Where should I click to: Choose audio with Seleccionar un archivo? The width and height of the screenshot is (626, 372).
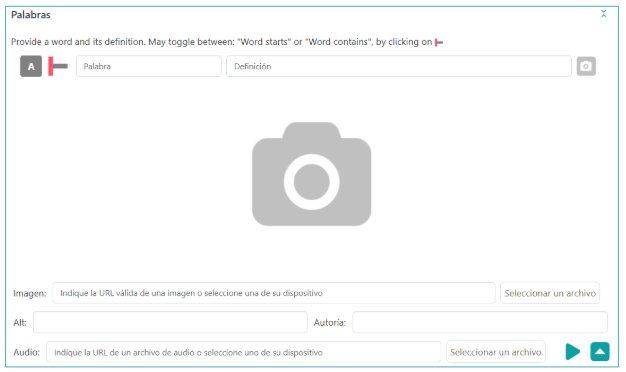(x=496, y=352)
